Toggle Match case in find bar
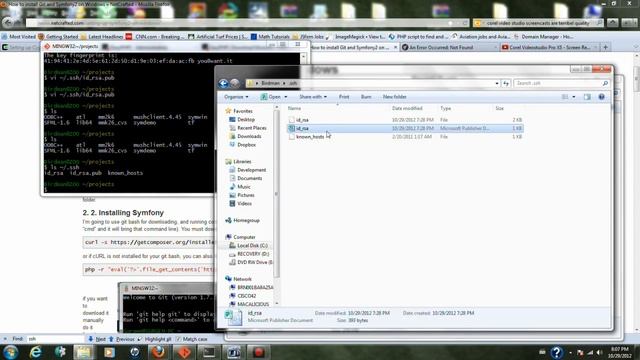 point(192,339)
